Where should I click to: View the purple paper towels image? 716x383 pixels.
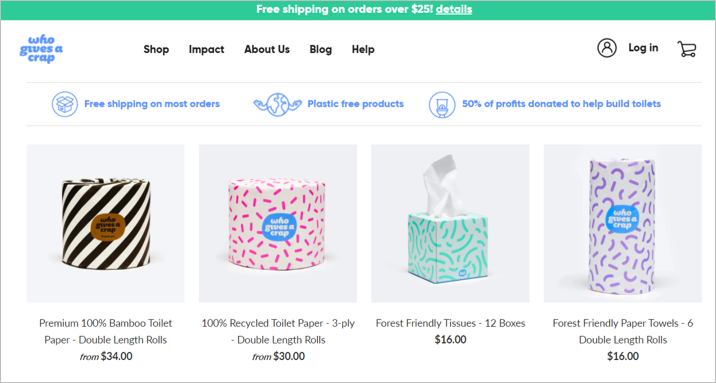pyautogui.click(x=623, y=223)
